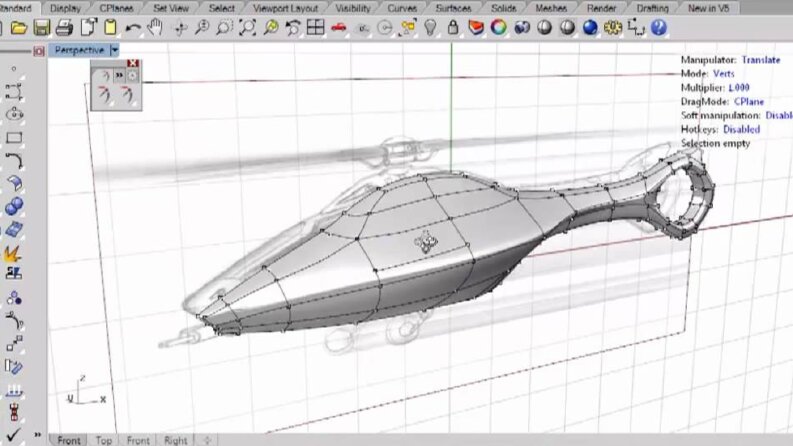Save the model with the floppy disk icon
This screenshot has width=793, height=446.
pyautogui.click(x=41, y=28)
